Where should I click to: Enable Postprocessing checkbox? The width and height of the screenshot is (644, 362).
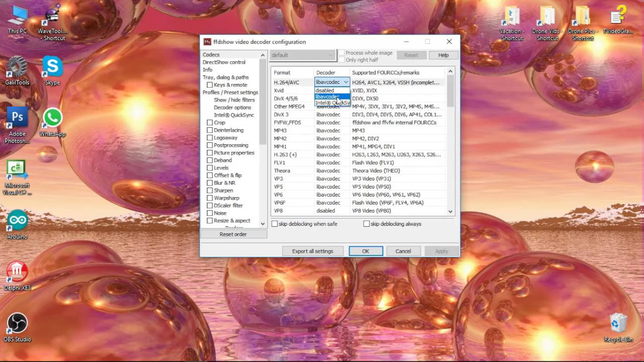click(x=210, y=145)
